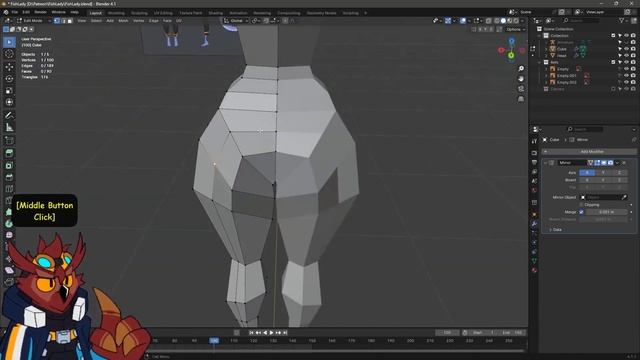Hide Empty.001 in viewport via eye icon
640x360 pixels.
[x=627, y=76]
